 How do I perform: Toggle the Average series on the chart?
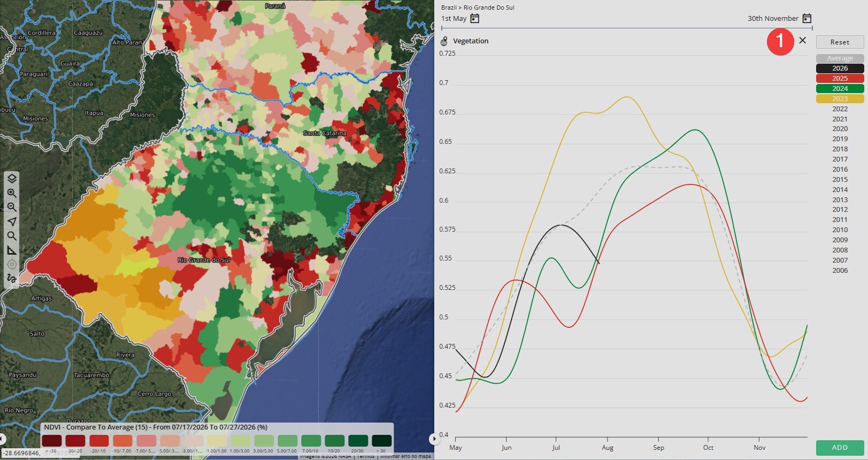click(x=840, y=58)
